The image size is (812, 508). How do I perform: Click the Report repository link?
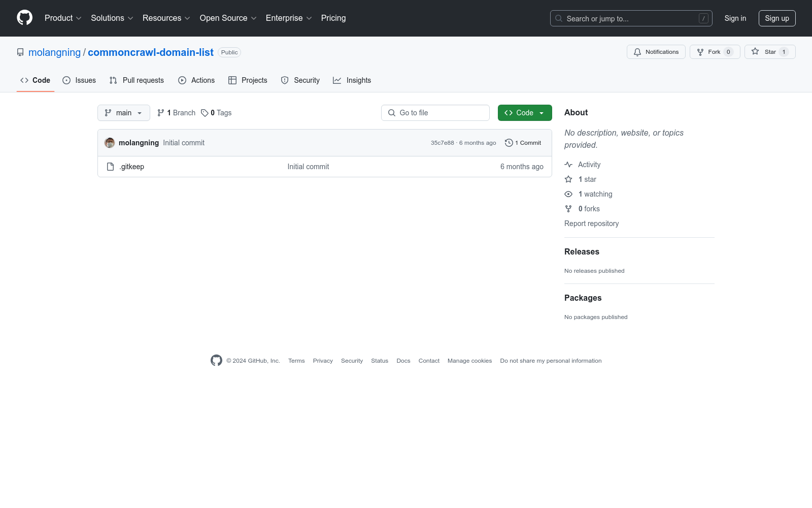point(591,224)
